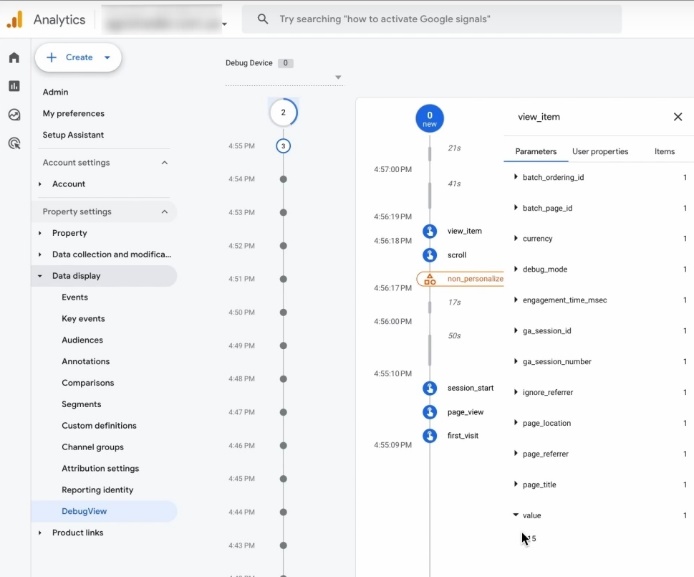694x577 pixels.
Task: Click the Create button
Action: 78,58
